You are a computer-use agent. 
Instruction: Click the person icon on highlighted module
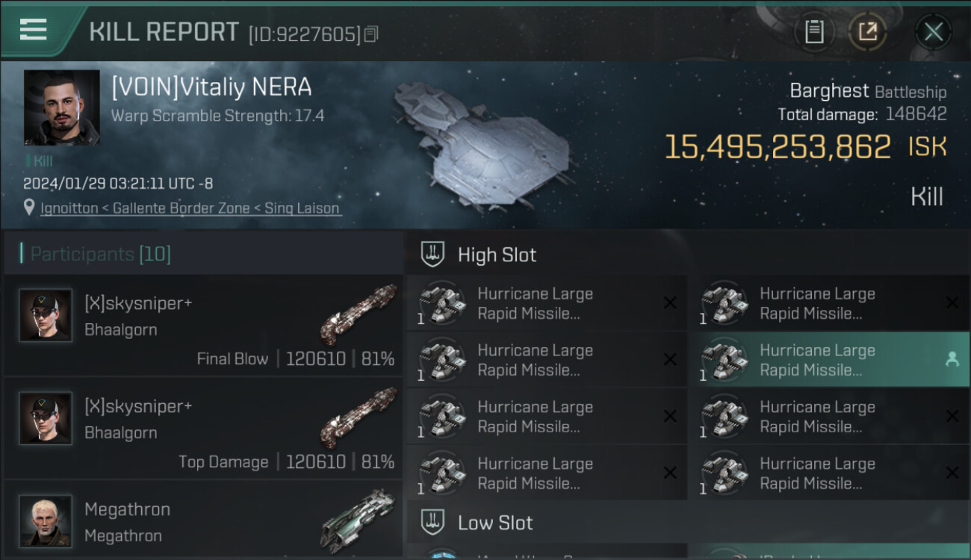point(952,360)
